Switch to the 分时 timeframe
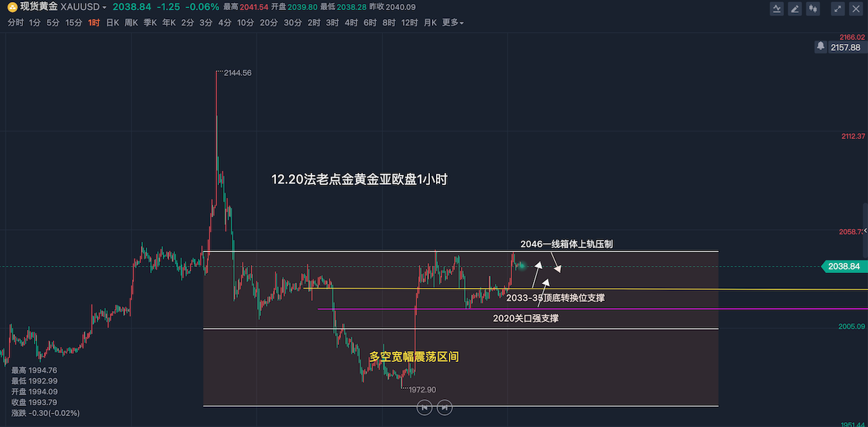This screenshot has height=427, width=868. tap(15, 22)
